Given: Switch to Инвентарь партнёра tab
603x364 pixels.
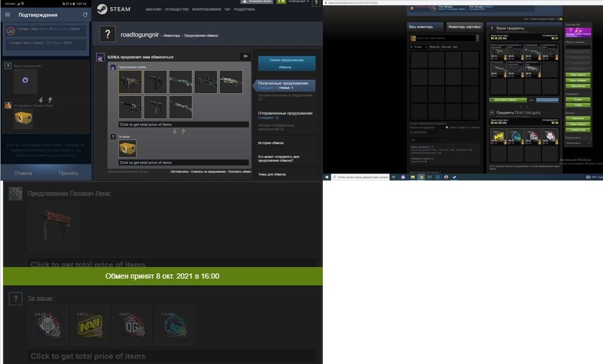Looking at the screenshot, I should click(x=464, y=27).
